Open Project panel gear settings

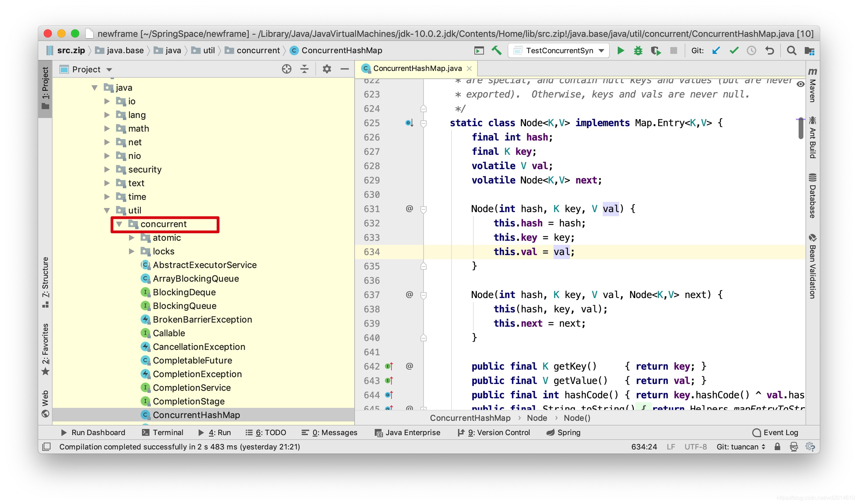327,69
